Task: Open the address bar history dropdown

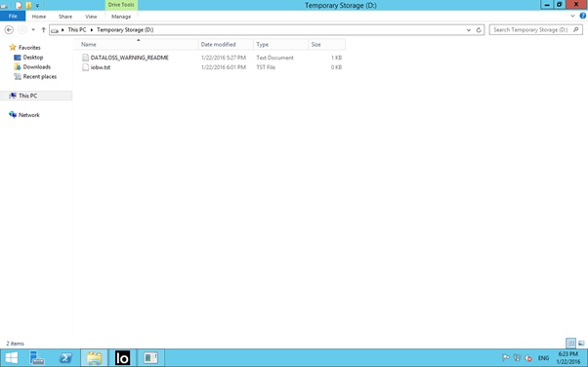Action: pyautogui.click(x=469, y=30)
